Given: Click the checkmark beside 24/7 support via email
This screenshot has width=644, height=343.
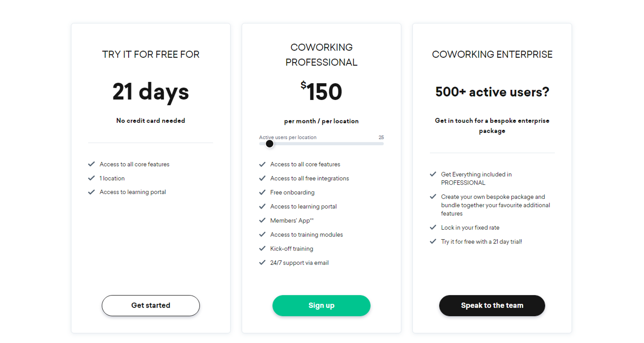Looking at the screenshot, I should (262, 263).
